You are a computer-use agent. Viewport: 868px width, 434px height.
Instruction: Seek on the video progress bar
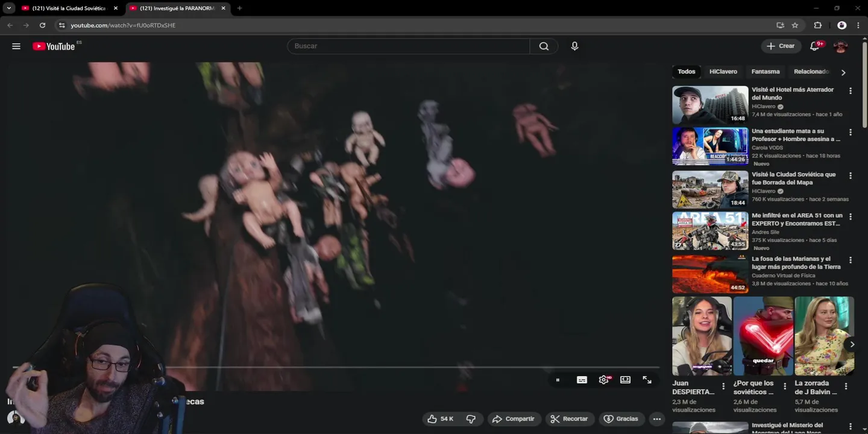[336, 366]
